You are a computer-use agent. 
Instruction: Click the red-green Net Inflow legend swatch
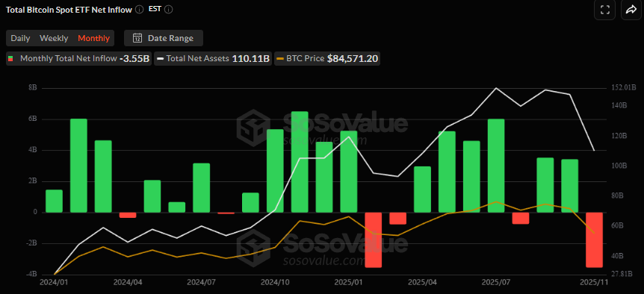point(11,59)
